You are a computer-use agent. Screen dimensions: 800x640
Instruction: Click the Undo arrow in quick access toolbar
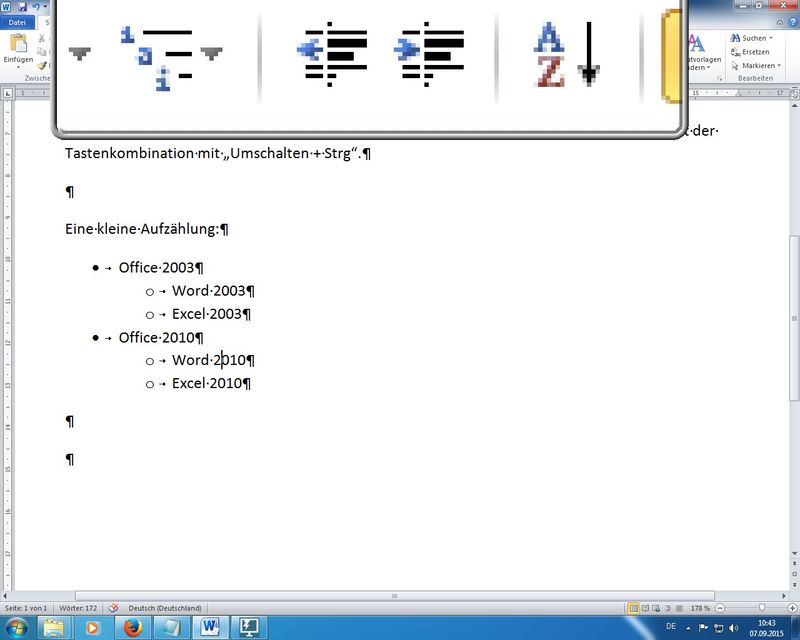coord(36,7)
